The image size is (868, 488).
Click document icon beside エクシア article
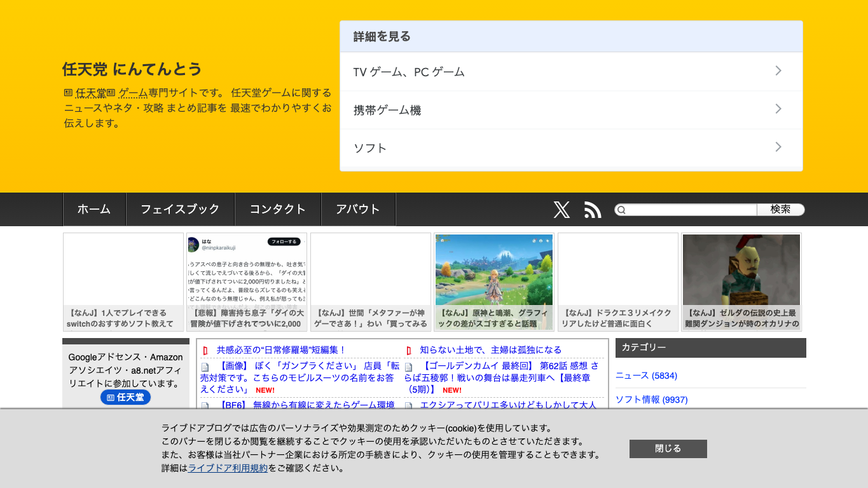point(408,406)
